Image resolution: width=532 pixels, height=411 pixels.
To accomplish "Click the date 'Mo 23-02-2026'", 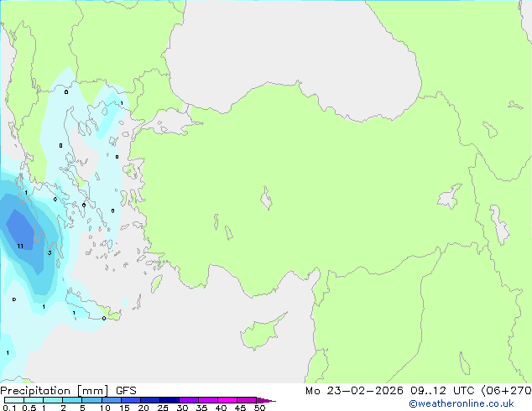I will click(354, 391).
